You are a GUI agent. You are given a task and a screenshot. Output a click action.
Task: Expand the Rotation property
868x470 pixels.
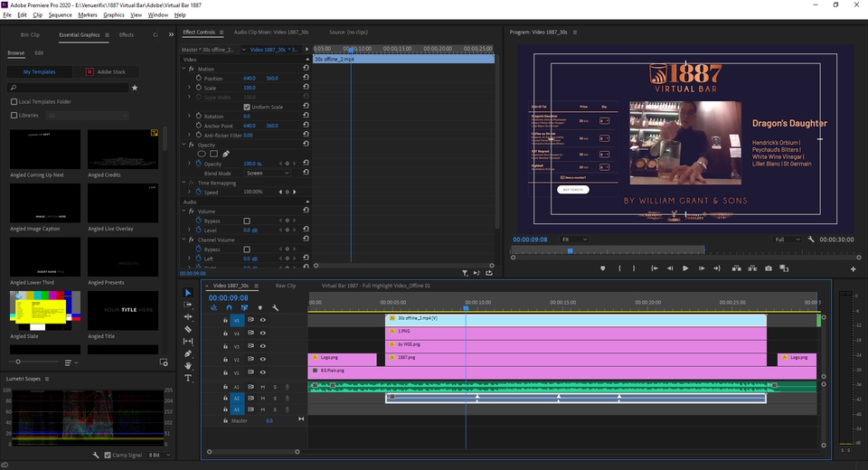(190, 117)
